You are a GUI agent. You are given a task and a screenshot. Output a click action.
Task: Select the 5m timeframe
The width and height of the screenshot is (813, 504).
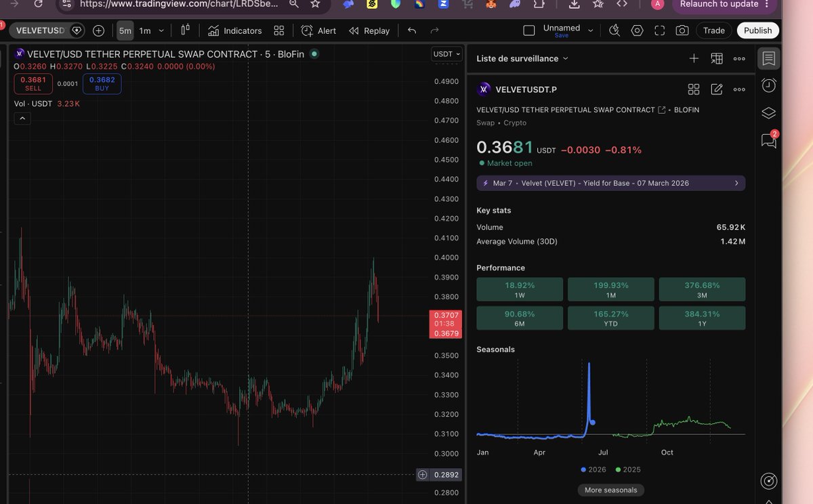(125, 30)
